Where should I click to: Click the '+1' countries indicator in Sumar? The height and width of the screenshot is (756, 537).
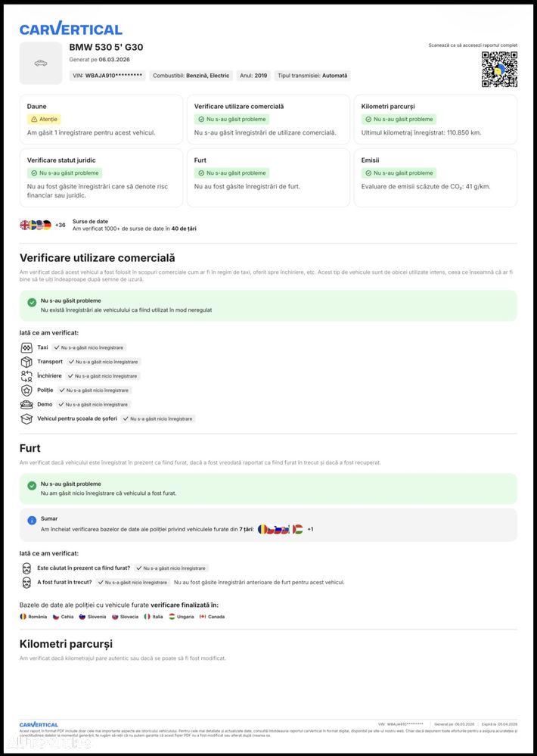point(310,529)
